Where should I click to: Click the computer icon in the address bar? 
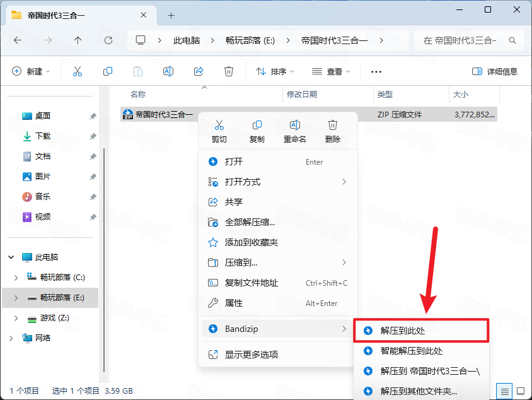coord(141,40)
